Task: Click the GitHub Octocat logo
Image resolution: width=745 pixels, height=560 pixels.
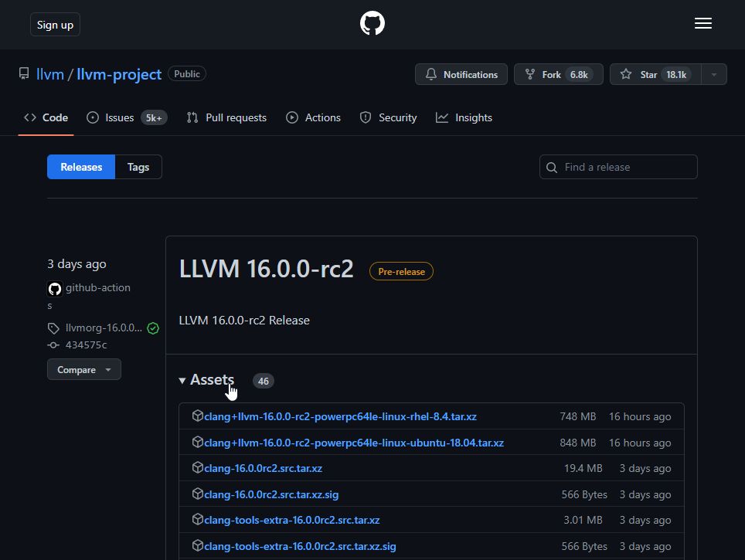Action: click(x=372, y=24)
